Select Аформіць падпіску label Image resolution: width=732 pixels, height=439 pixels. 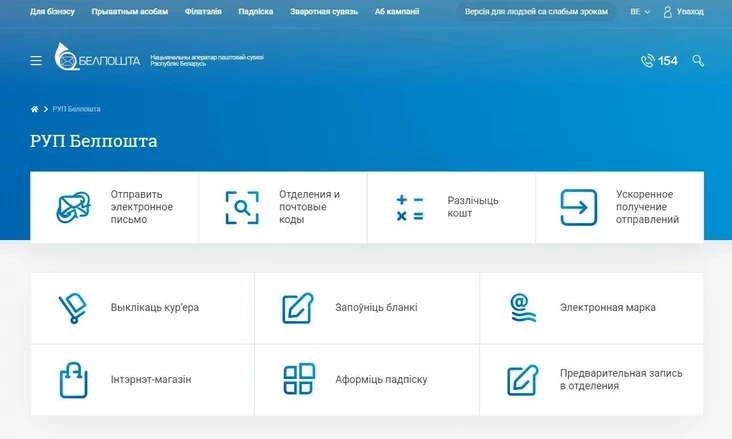[381, 380]
